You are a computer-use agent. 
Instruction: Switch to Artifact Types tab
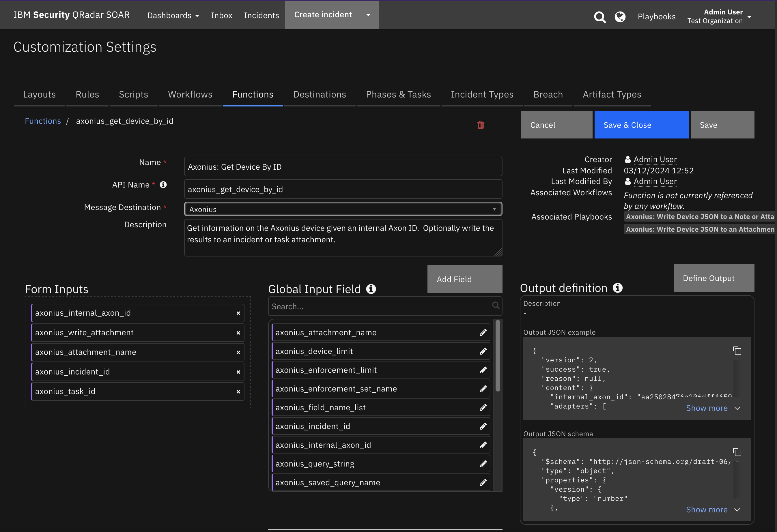(x=612, y=95)
